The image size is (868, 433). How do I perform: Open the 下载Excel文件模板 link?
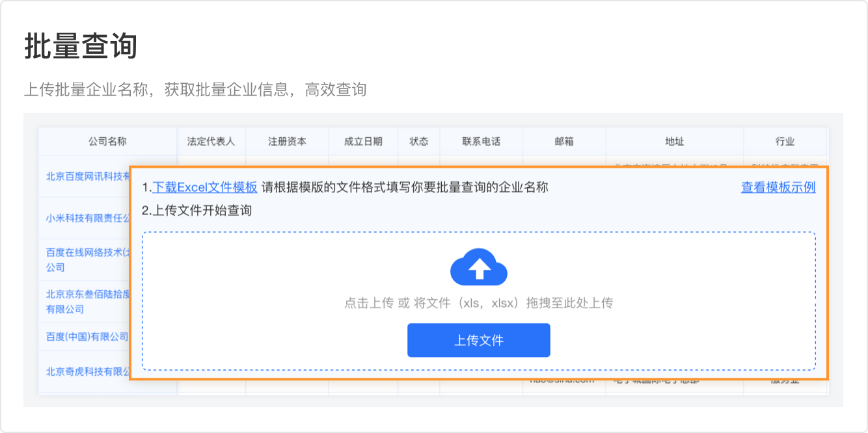pos(205,187)
